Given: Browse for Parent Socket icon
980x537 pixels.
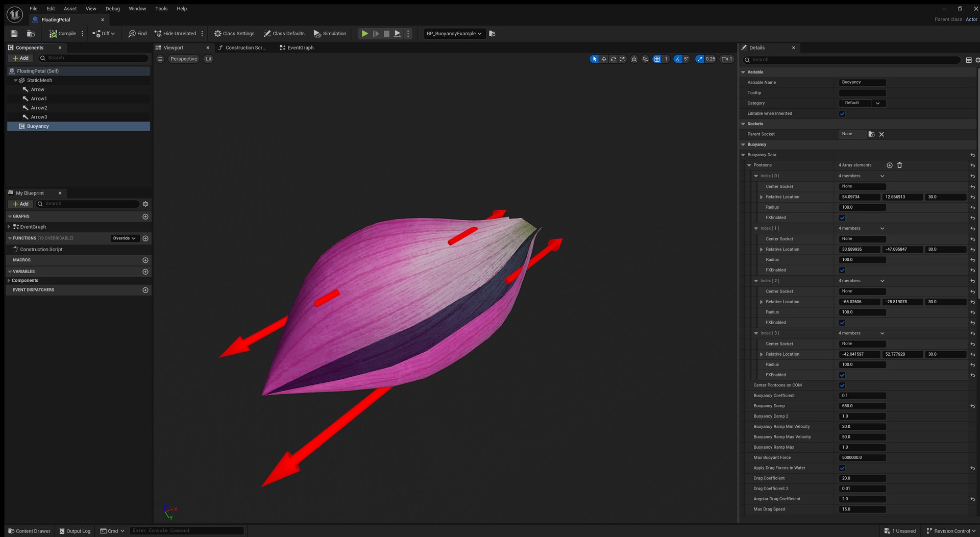Looking at the screenshot, I should [871, 134].
